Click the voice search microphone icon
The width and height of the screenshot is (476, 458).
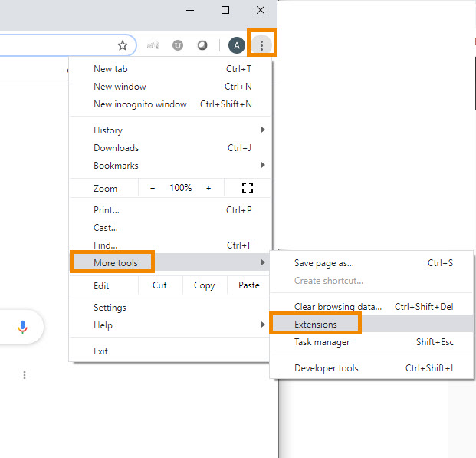[22, 328]
